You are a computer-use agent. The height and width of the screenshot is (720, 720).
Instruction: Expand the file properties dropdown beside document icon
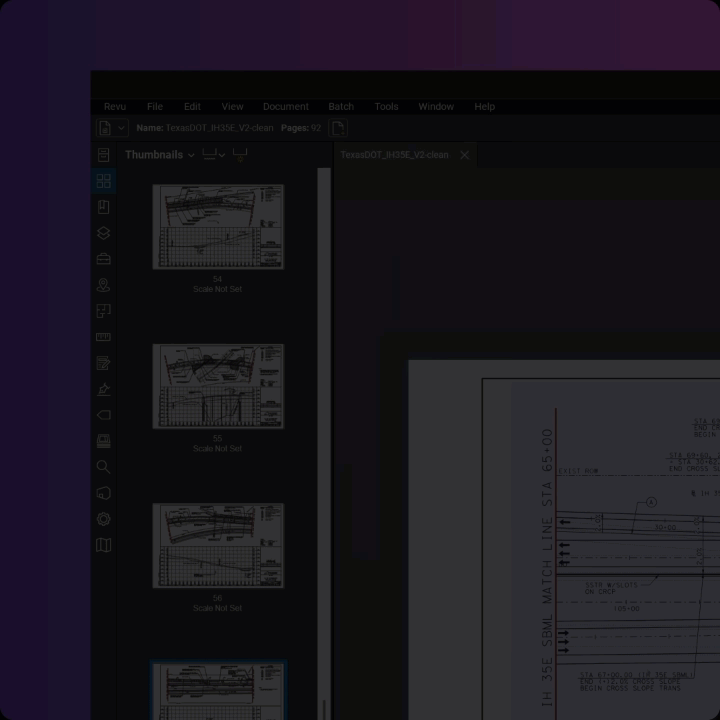[122, 128]
